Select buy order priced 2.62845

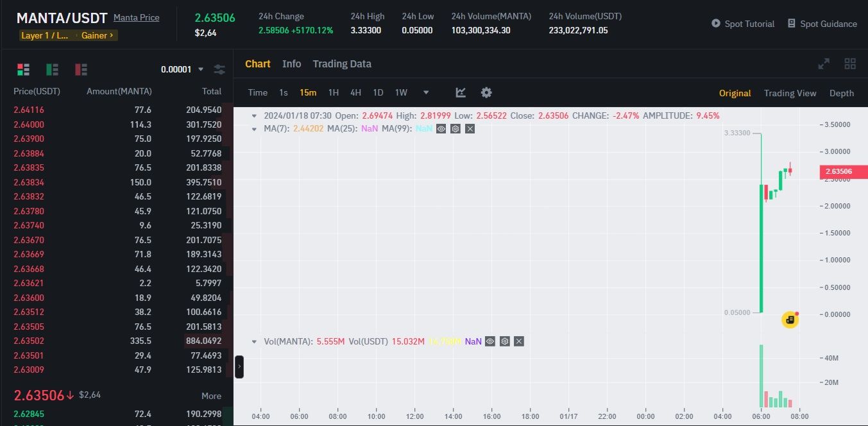117,414
